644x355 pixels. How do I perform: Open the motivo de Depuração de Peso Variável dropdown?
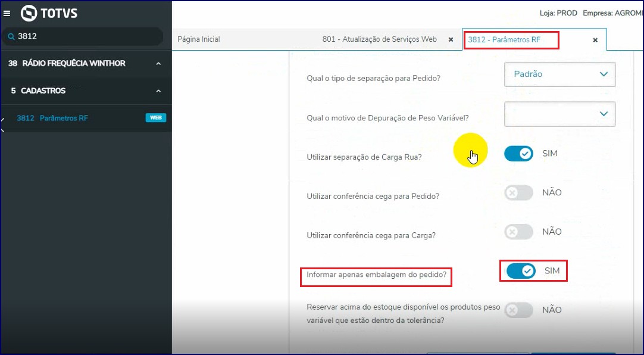pyautogui.click(x=560, y=114)
